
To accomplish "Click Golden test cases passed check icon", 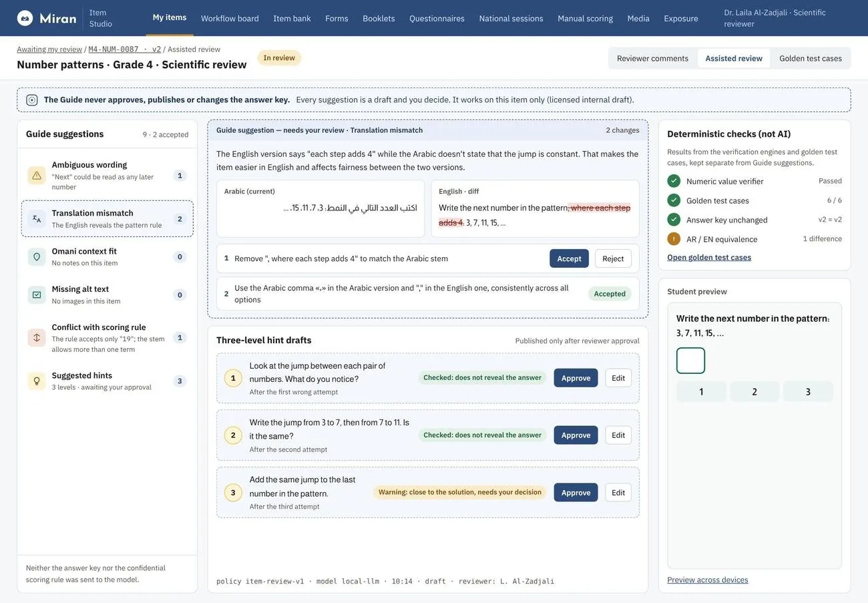I will 674,200.
